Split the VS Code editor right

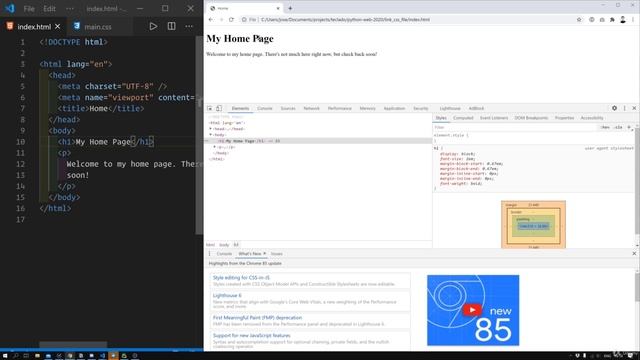[171, 27]
